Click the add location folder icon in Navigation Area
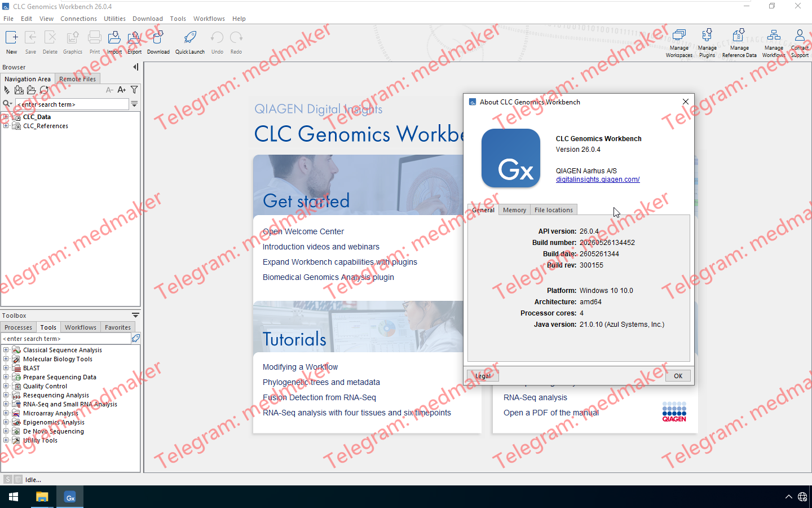Viewport: 812px width, 508px height. [x=19, y=90]
